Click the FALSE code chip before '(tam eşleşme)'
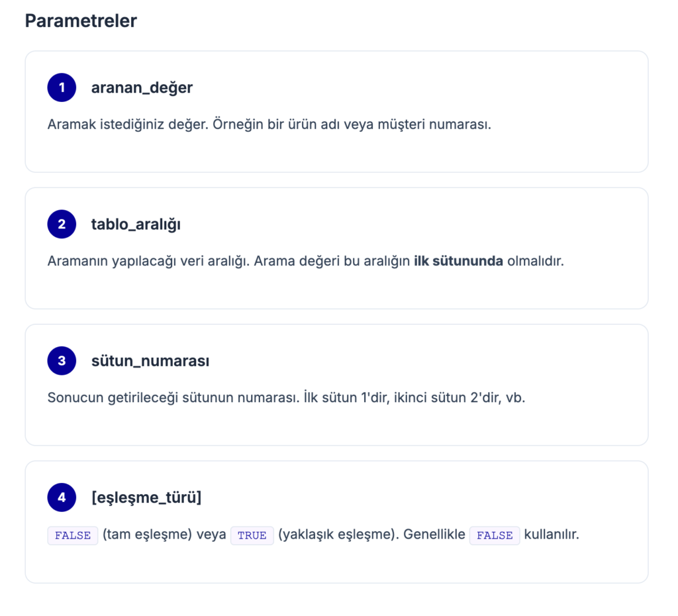The image size is (678, 616). tap(73, 535)
